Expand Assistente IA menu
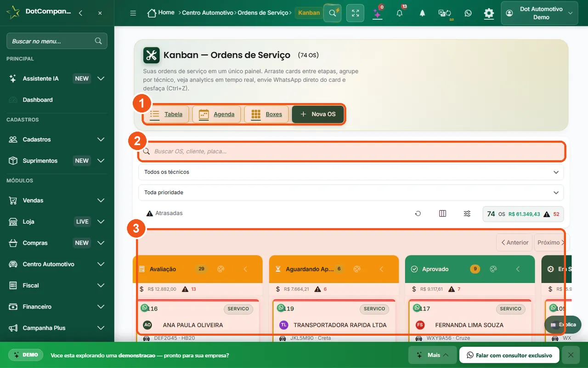This screenshot has width=588, height=368. (x=57, y=79)
